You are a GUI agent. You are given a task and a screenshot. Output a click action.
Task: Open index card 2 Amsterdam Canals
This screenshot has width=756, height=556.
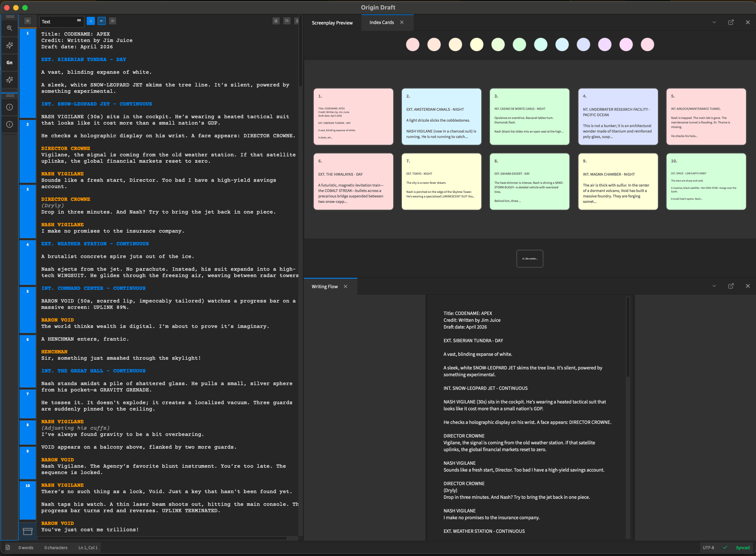pyautogui.click(x=441, y=117)
